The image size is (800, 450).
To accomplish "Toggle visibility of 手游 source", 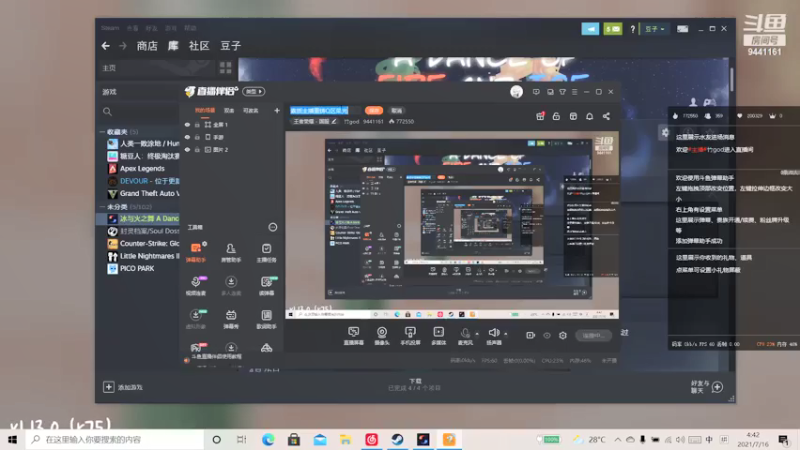I will pyautogui.click(x=187, y=137).
